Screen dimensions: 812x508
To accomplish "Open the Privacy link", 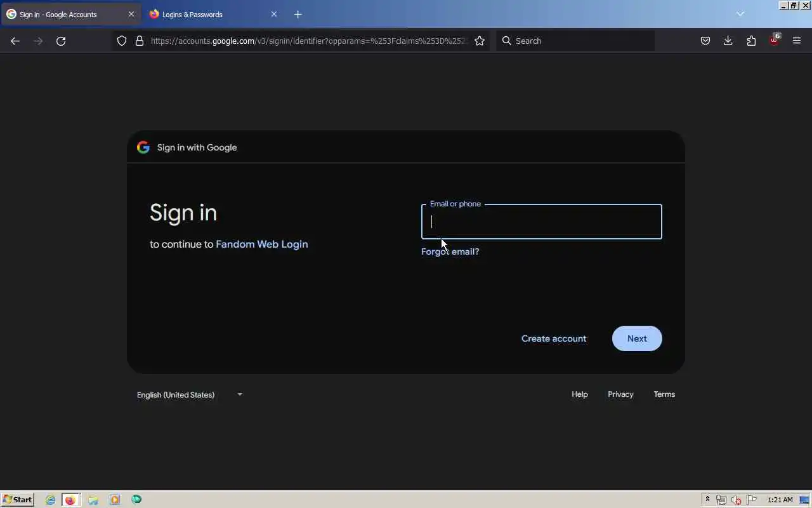I will pyautogui.click(x=620, y=394).
